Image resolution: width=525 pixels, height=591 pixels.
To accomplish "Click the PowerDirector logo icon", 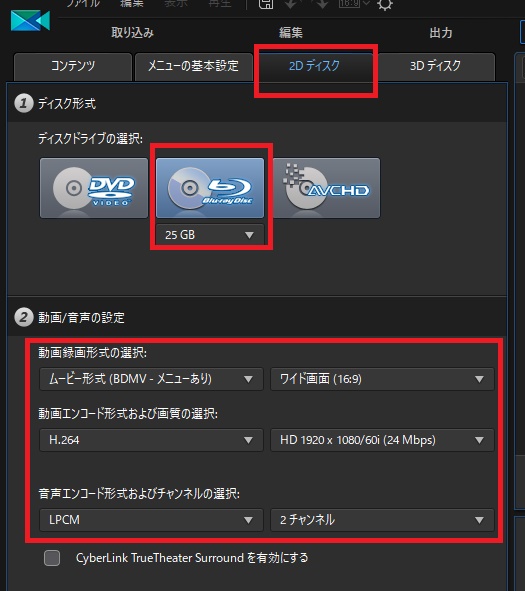I will pos(30,21).
